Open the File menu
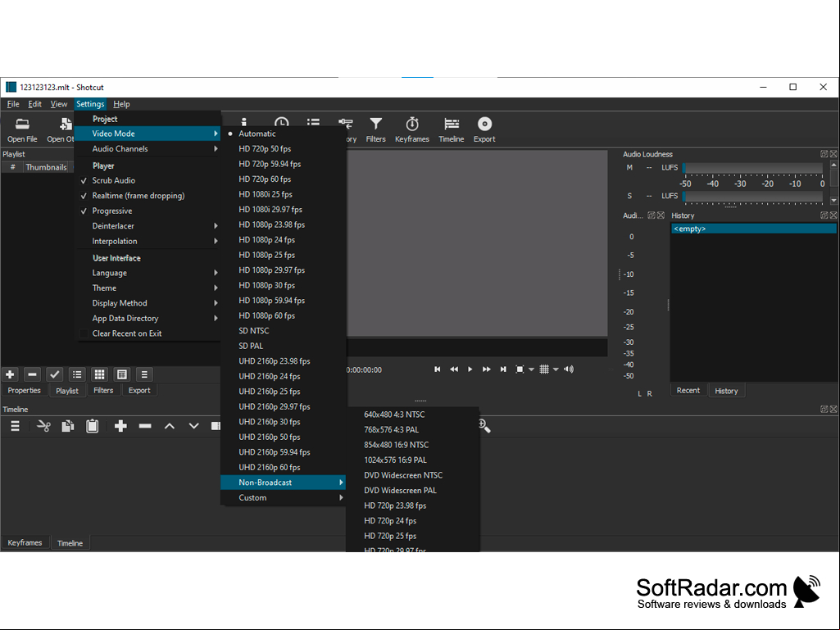The image size is (840, 630). 13,104
